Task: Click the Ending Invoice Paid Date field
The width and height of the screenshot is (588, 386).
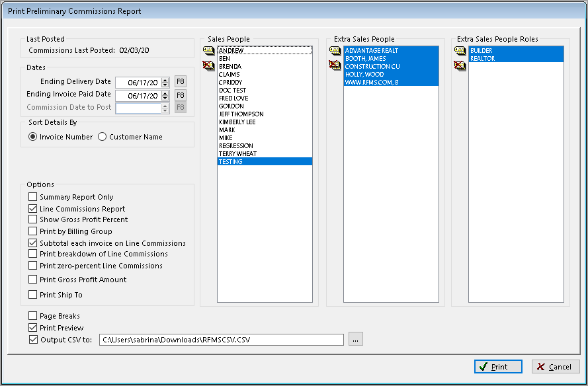Action: click(x=139, y=96)
